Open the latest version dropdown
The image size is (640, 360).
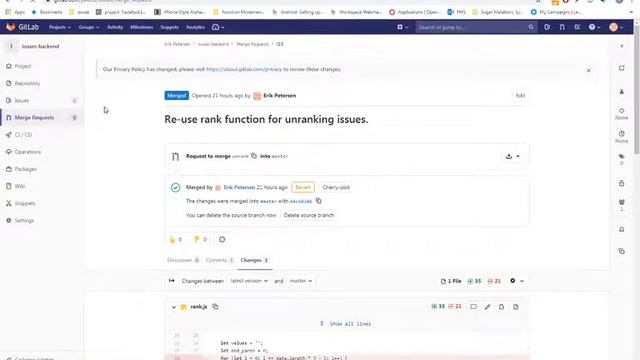[x=249, y=281]
